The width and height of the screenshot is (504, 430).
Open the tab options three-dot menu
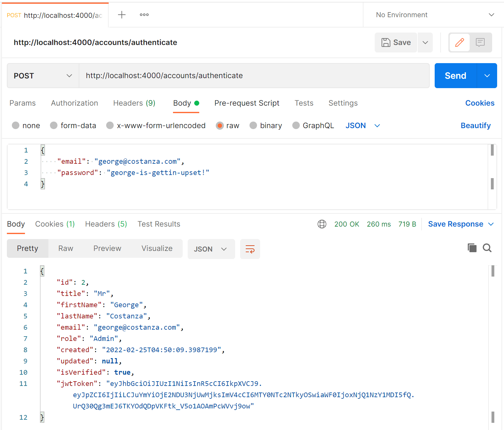point(144,15)
